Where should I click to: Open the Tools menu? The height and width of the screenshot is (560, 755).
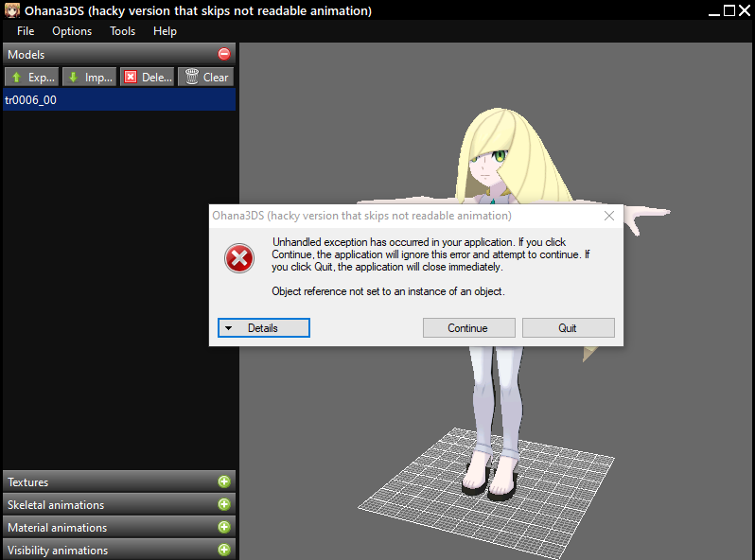pyautogui.click(x=122, y=31)
